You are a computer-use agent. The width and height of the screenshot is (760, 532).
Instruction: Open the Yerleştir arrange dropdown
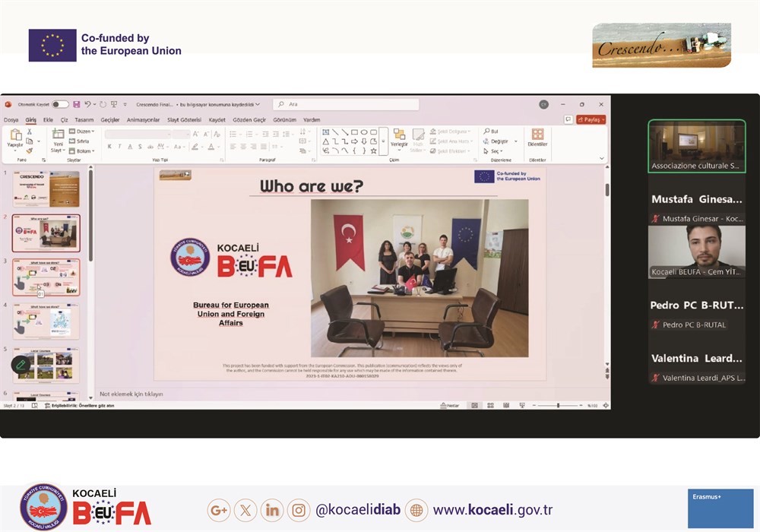tap(400, 138)
